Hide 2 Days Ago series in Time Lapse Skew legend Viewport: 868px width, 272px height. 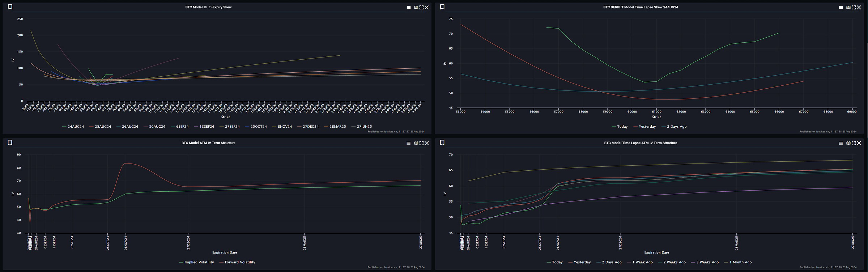coord(674,127)
